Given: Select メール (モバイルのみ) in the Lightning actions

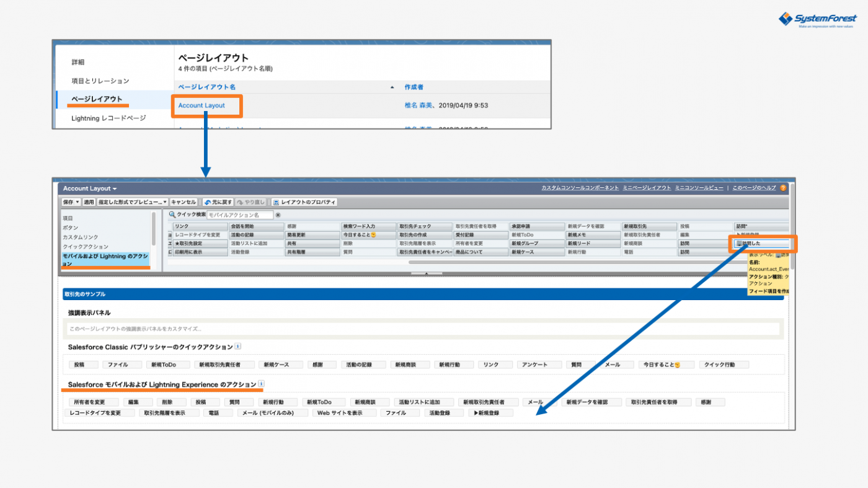Looking at the screenshot, I should (273, 412).
